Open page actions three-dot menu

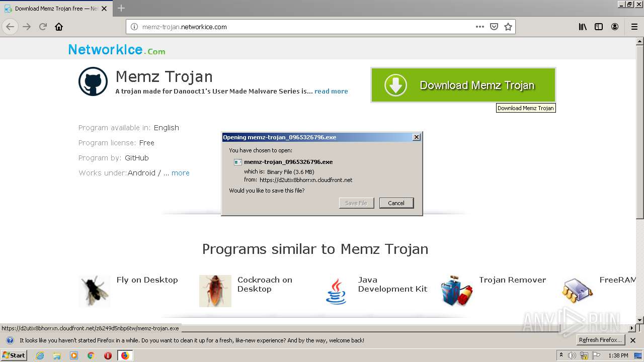tap(480, 27)
